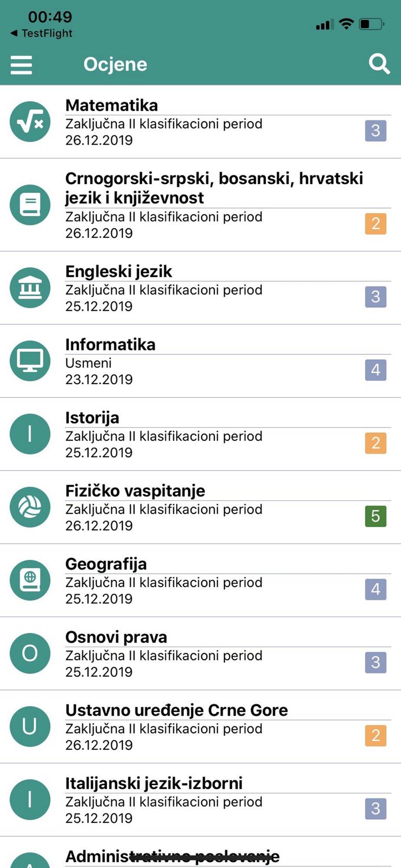Tap the Engleski jezik building icon

pyautogui.click(x=30, y=288)
